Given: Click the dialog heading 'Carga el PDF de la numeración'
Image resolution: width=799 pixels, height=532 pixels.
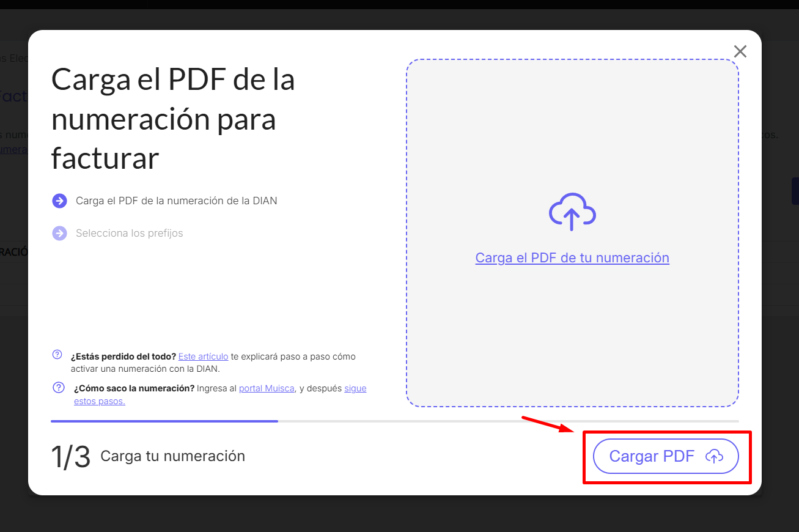Looking at the screenshot, I should tap(173, 119).
